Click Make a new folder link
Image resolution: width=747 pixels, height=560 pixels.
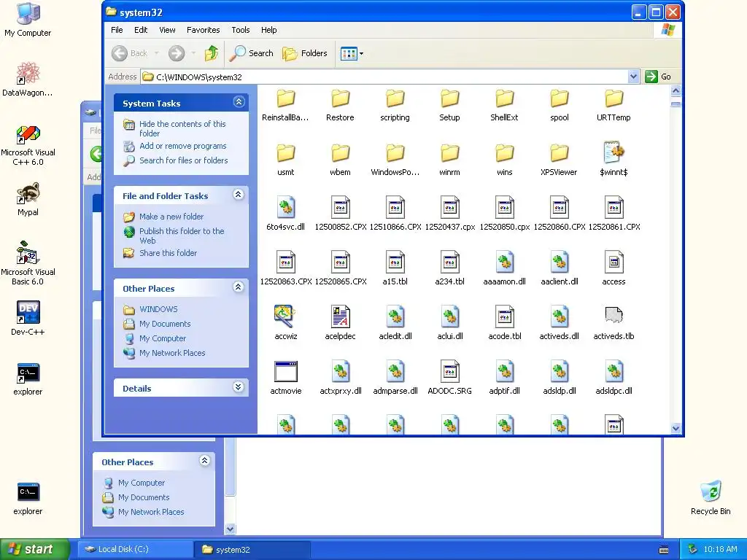(171, 217)
